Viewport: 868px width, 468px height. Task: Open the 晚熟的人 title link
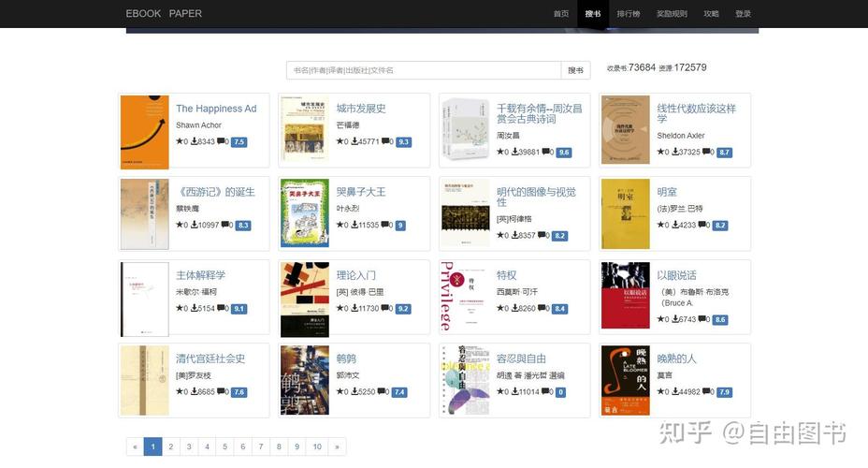point(676,358)
